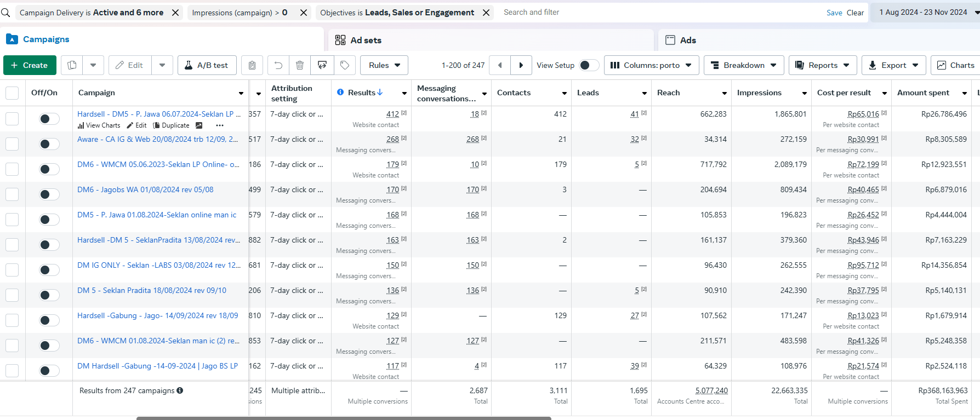Open the DM6 - Jagobs WA campaign link
This screenshot has height=420, width=980.
coord(145,189)
